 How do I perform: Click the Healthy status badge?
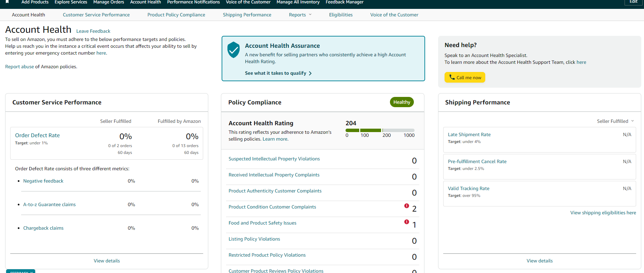pos(402,102)
